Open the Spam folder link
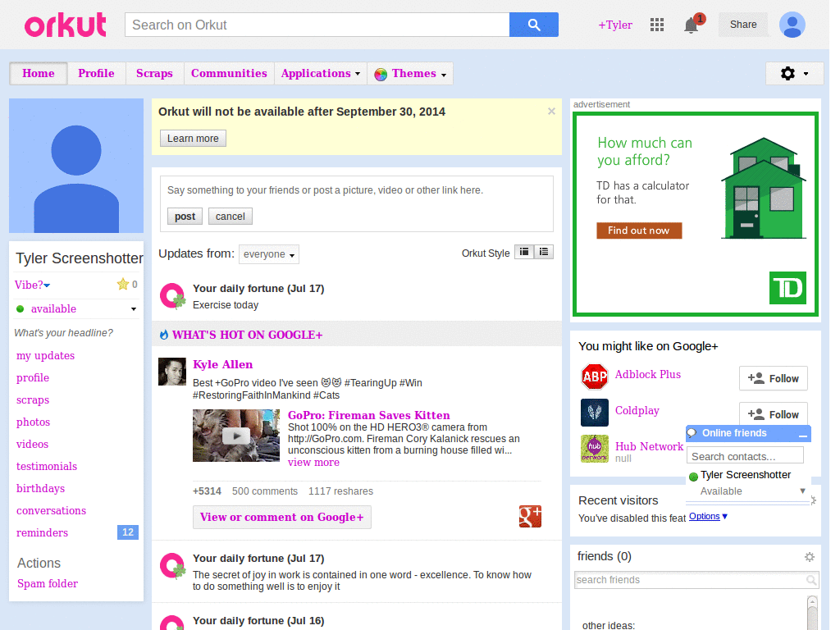840x630 pixels. click(48, 583)
